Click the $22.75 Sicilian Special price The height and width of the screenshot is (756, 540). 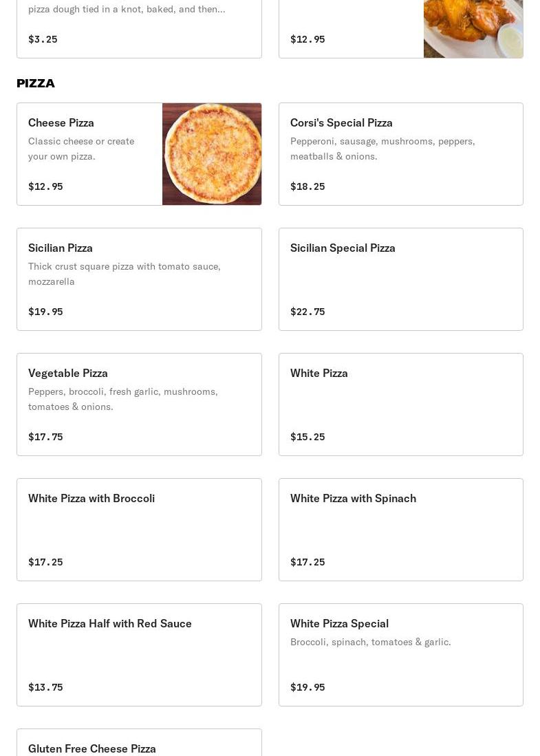click(307, 312)
